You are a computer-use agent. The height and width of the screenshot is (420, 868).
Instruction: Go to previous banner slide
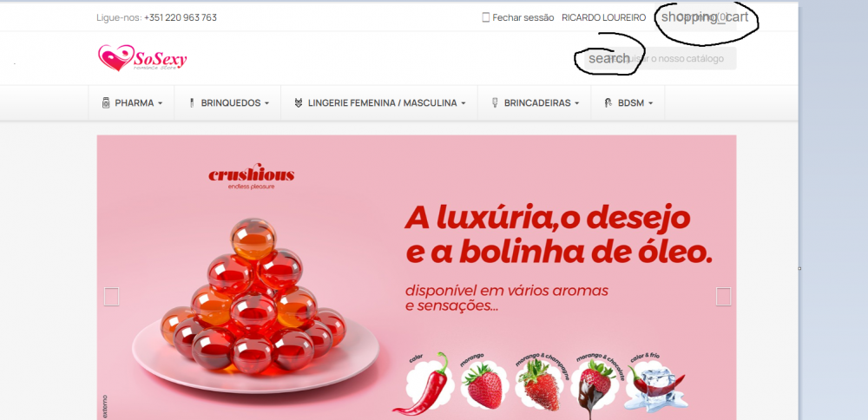click(x=111, y=297)
